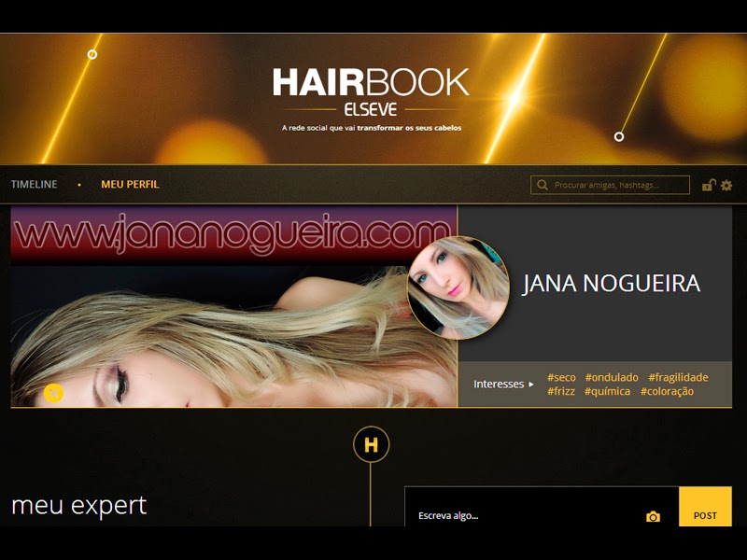Image resolution: width=747 pixels, height=560 pixels.
Task: Click the search field for friends and hashtags
Action: click(610, 185)
